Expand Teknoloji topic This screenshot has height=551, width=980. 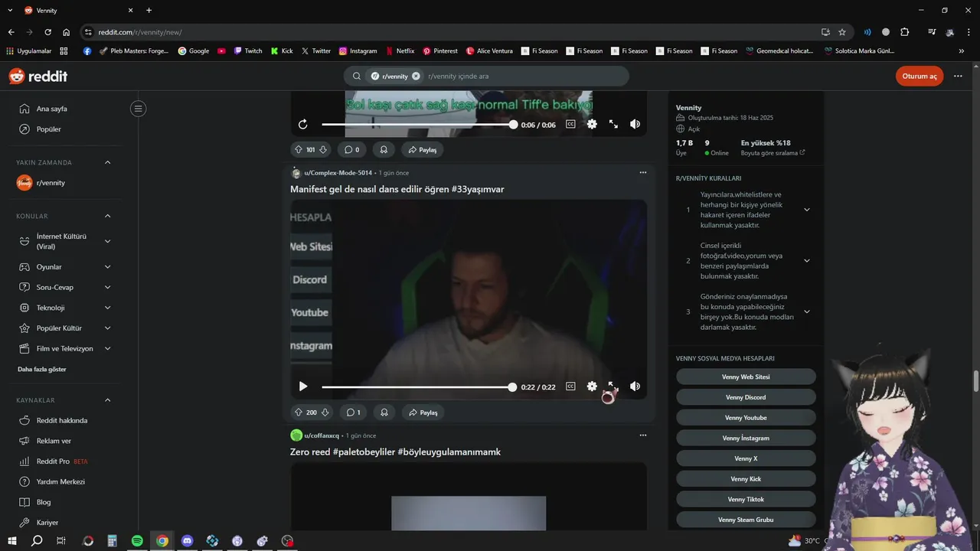click(x=107, y=308)
